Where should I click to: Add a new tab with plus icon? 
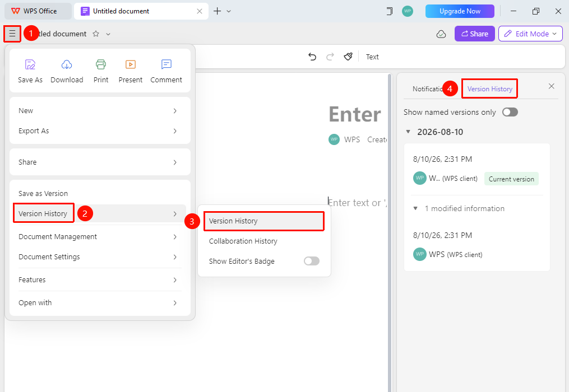click(217, 11)
